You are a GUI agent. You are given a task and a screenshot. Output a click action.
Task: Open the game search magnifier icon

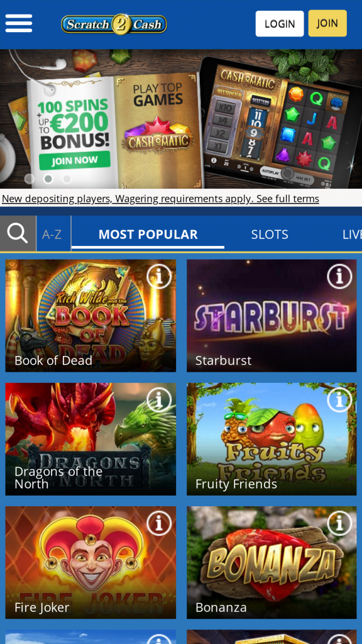(18, 234)
